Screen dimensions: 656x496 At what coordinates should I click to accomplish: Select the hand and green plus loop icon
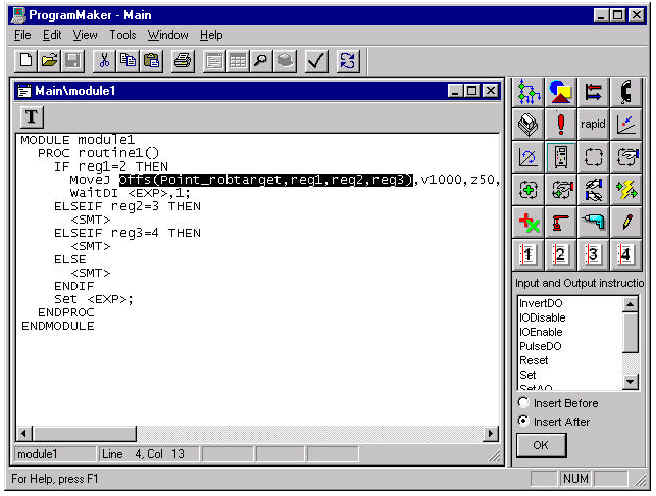point(561,189)
